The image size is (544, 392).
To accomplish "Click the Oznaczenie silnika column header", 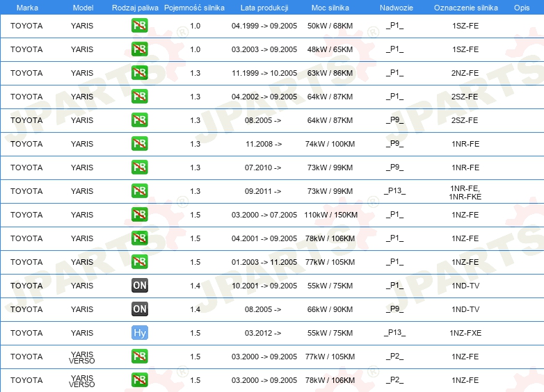I will 465,8.
